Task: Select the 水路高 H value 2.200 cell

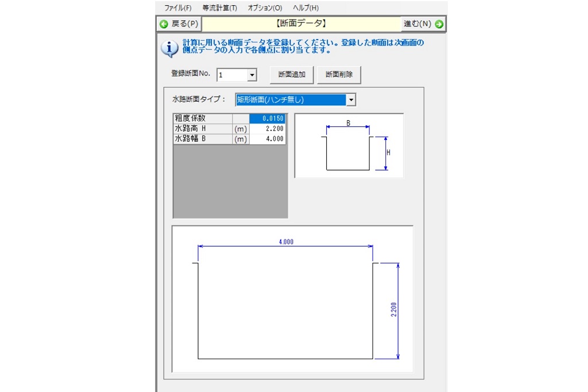Action: click(x=268, y=128)
